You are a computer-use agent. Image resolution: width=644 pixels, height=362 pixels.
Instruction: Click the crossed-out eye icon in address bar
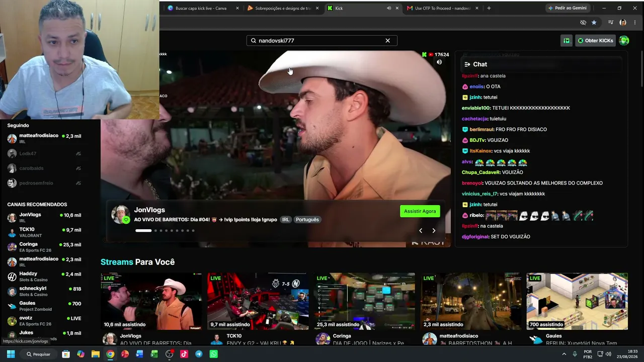point(583,23)
